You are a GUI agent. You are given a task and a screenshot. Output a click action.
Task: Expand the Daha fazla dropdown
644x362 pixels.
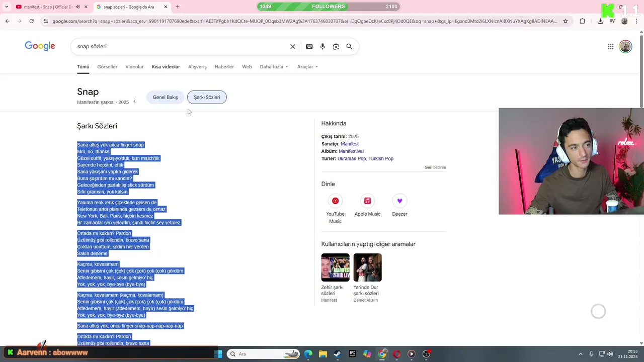coord(274,66)
